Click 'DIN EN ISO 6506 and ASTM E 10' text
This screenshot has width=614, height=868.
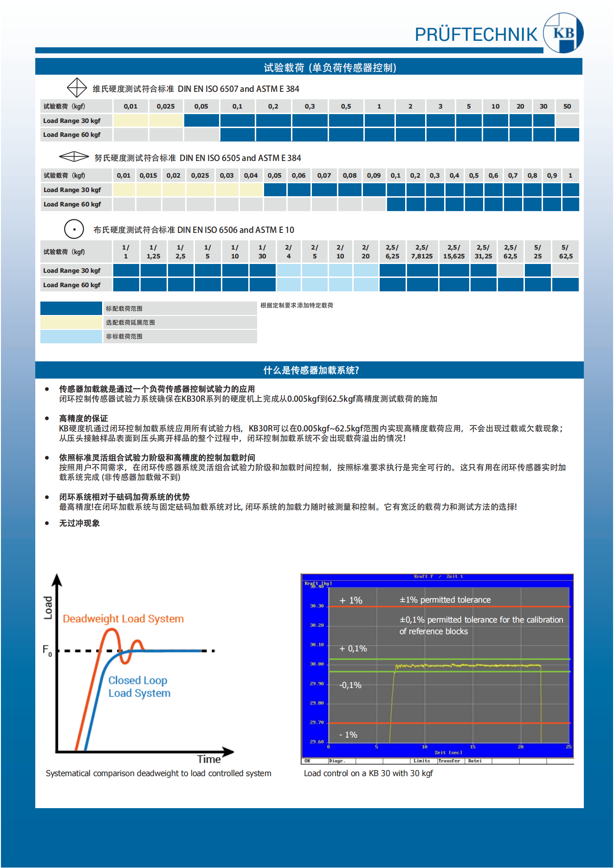pos(236,230)
